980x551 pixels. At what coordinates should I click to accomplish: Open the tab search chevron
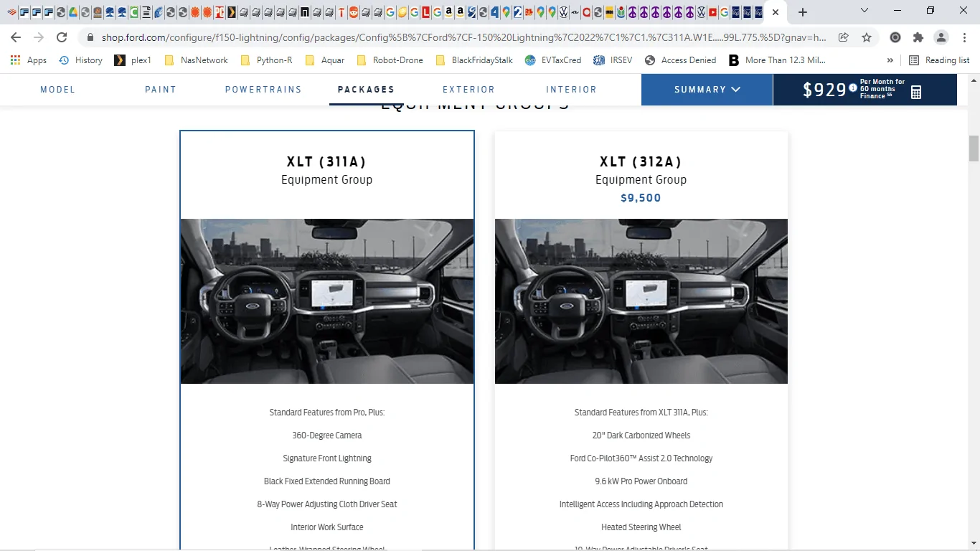point(864,11)
